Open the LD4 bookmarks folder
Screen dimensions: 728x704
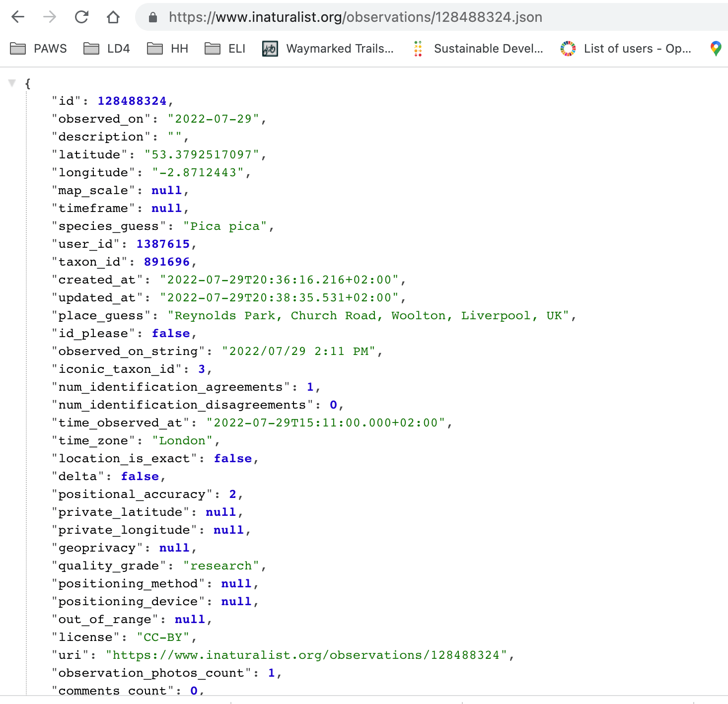point(107,49)
